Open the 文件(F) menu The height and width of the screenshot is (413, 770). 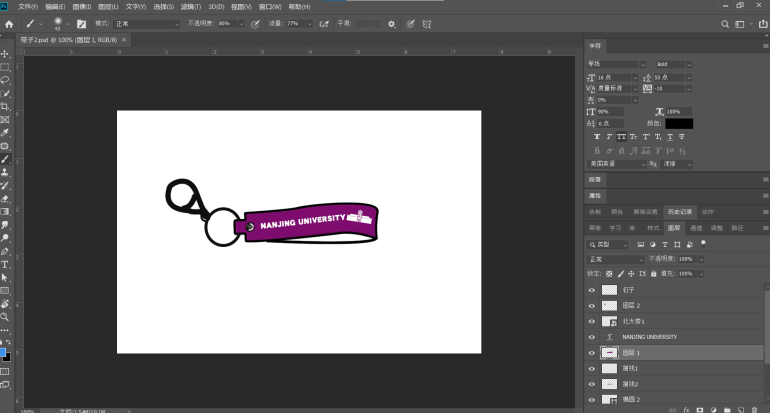pos(28,7)
